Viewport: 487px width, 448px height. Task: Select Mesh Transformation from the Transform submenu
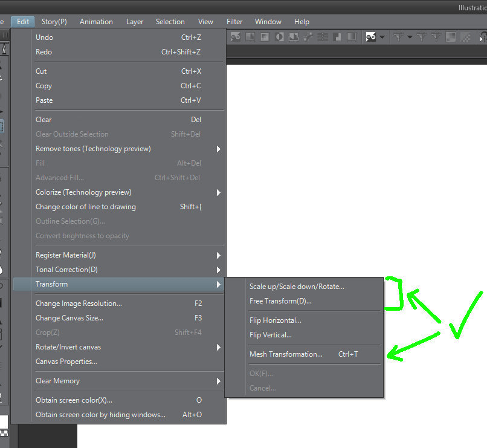point(286,354)
